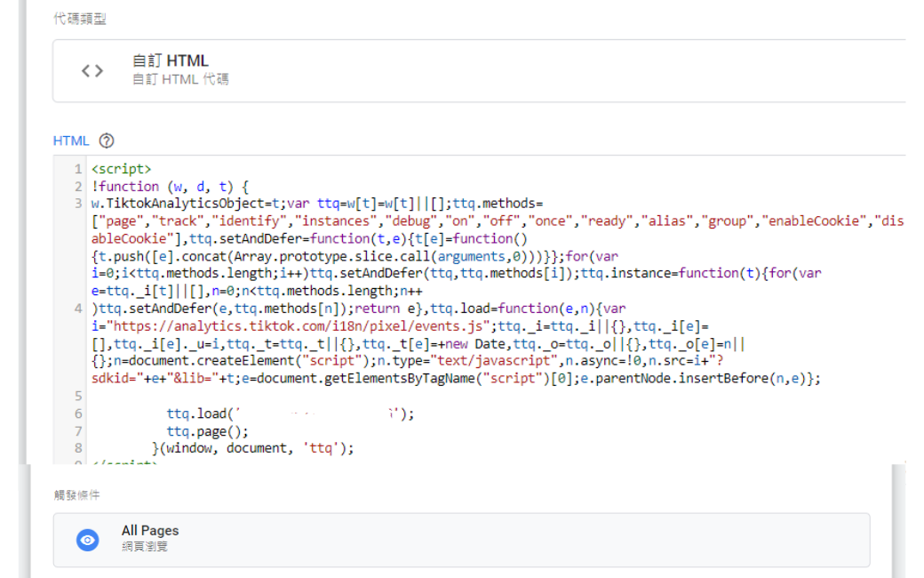924x578 pixels.
Task: Open the HTML help question mark icon
Action: tap(106, 141)
